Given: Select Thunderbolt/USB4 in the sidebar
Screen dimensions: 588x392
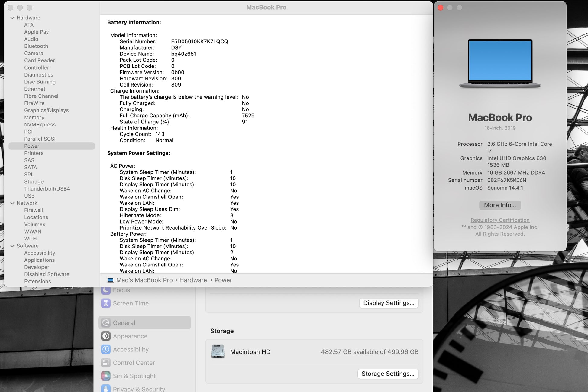Looking at the screenshot, I should (x=47, y=189).
